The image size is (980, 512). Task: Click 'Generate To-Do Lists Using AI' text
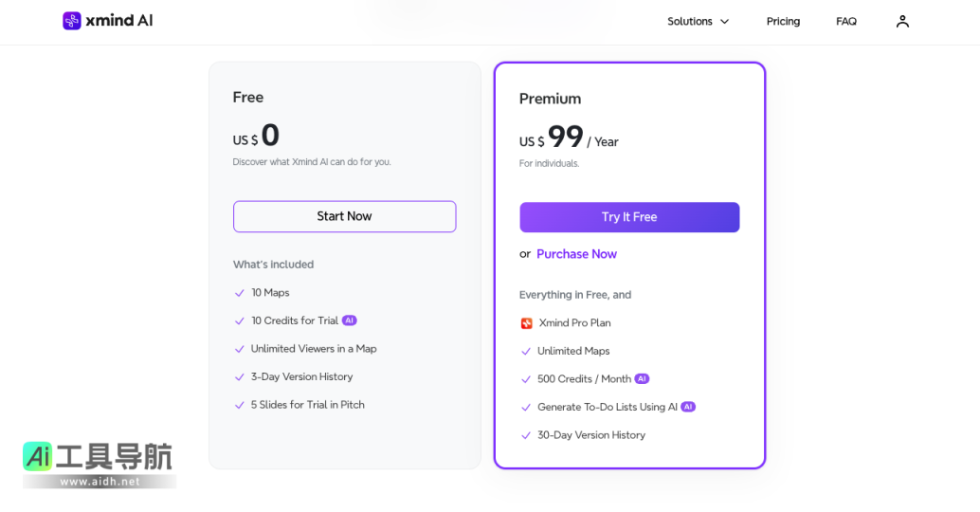(608, 407)
